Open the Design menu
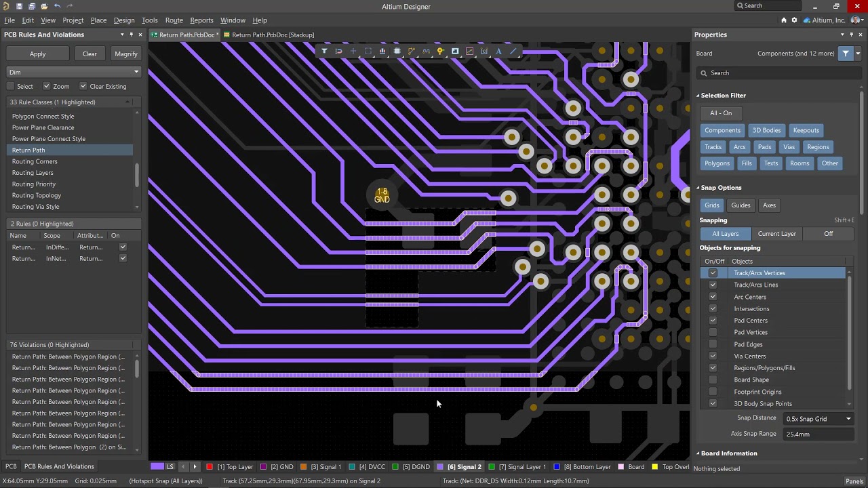This screenshot has width=868, height=488. point(124,20)
